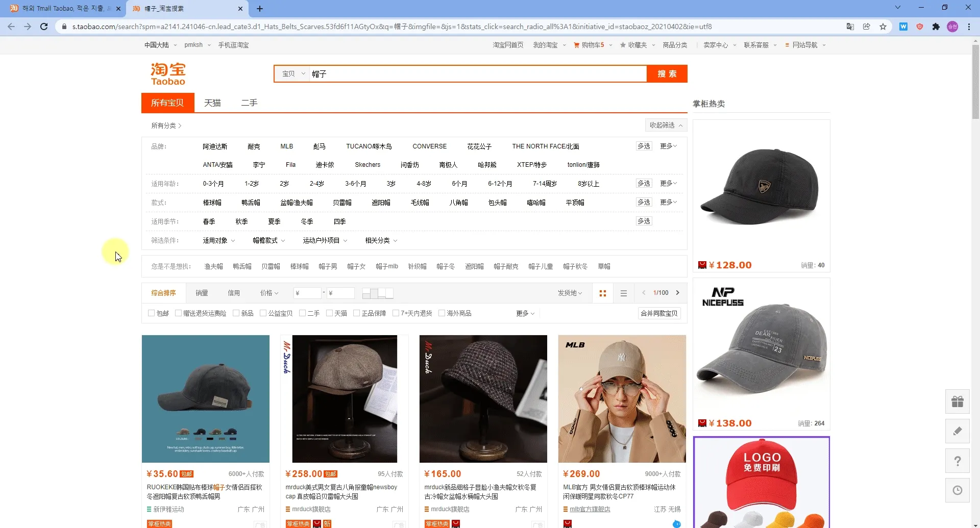Tick the 公益宝贝 checkbox
The height and width of the screenshot is (528, 980).
pyautogui.click(x=263, y=313)
